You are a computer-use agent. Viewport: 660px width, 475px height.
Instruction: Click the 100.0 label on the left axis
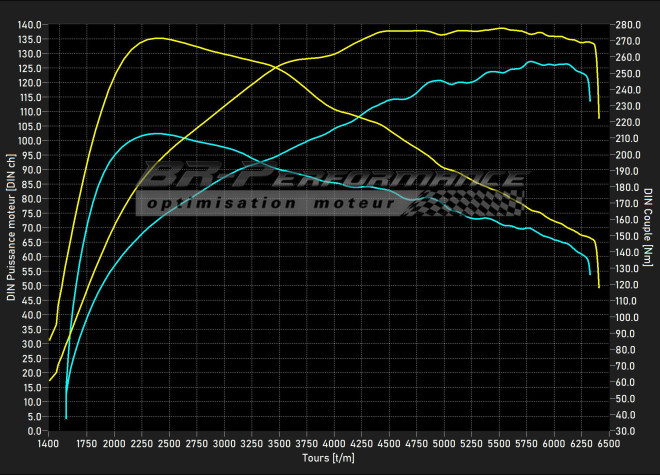tap(29, 141)
